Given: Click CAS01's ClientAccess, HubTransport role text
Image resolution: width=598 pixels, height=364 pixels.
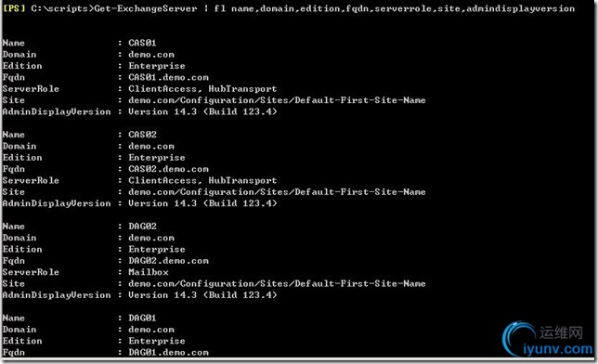Looking at the screenshot, I should click(202, 88).
